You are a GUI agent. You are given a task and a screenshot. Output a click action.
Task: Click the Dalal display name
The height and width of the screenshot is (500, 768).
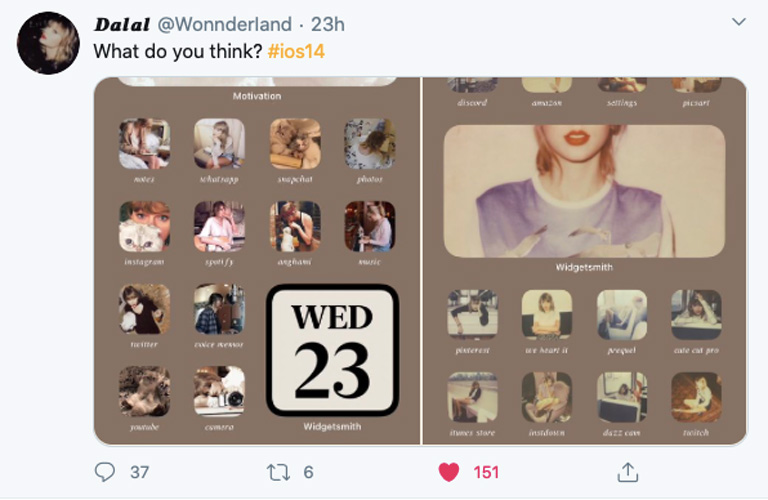coord(121,24)
